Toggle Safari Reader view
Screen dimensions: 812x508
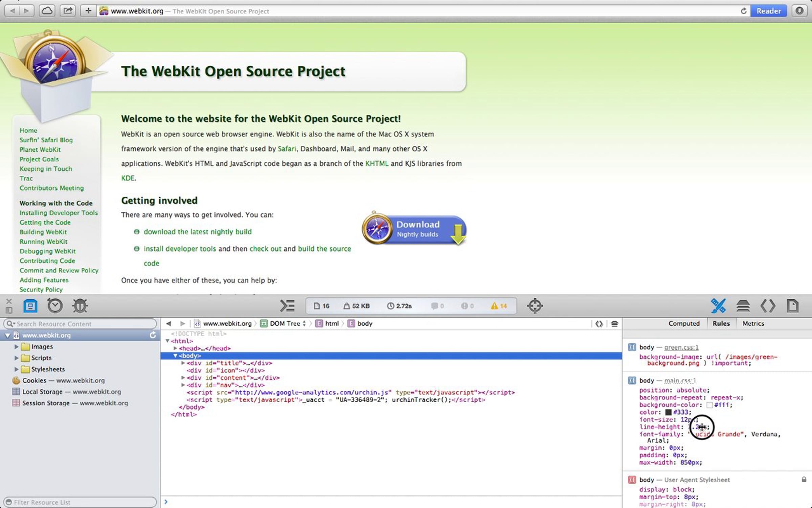pyautogui.click(x=769, y=11)
